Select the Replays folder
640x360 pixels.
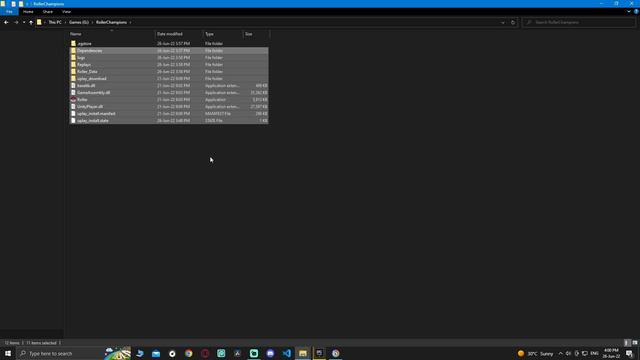169,64
